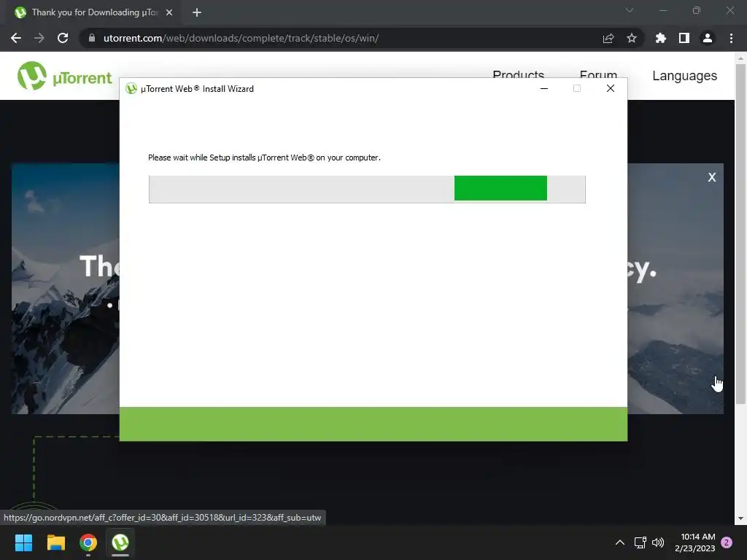Go back with the browser back arrow
Screen dimensions: 747x560
click(16, 38)
